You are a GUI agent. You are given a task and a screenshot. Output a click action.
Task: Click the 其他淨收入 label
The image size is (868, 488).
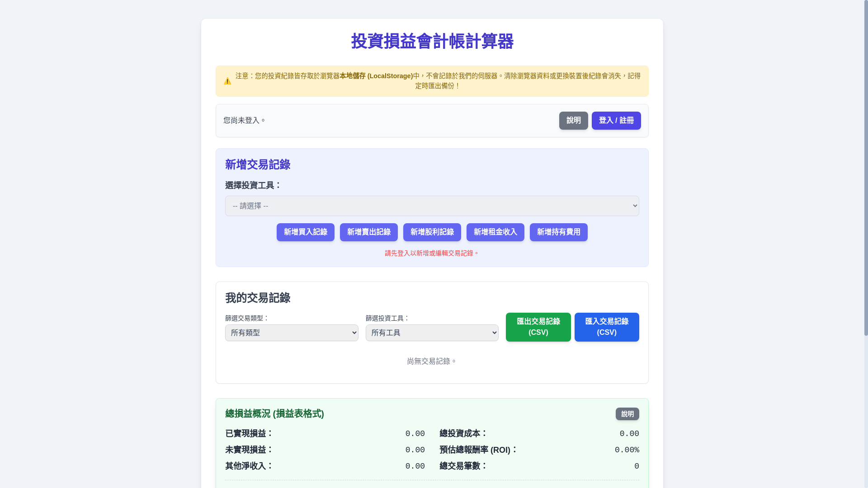(x=249, y=466)
